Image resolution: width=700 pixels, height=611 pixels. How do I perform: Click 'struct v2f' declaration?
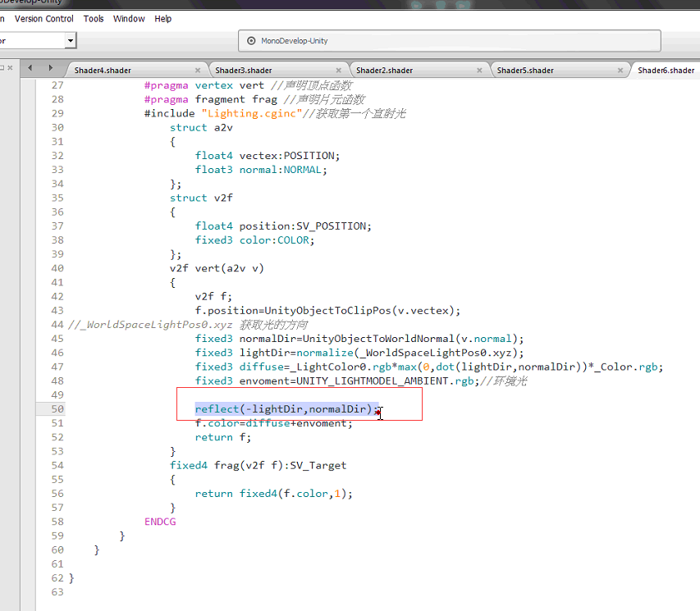201,198
